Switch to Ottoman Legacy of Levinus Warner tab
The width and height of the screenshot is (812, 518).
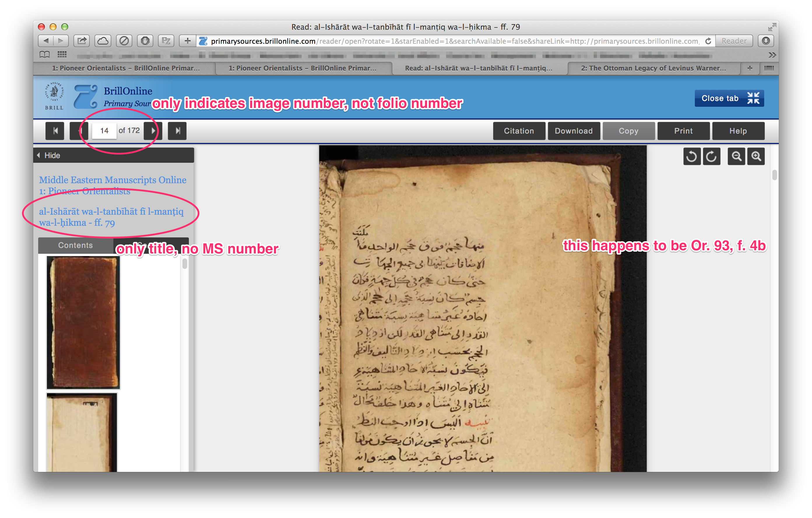point(653,68)
